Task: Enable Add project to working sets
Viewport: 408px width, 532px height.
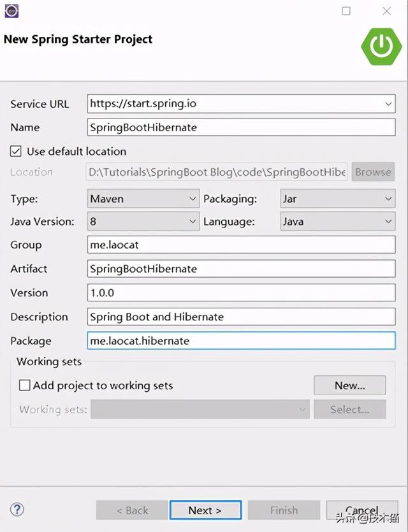Action: point(24,385)
